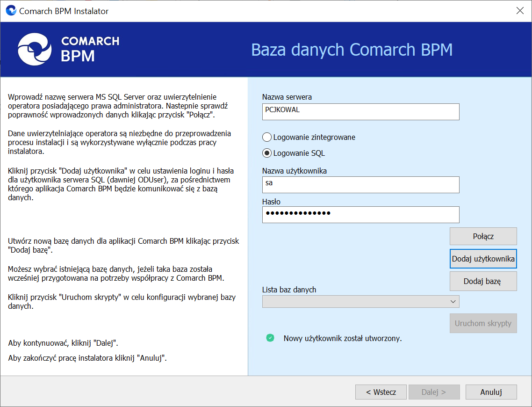Screen dimensions: 532x407
Task: Click the Dodaj użytkownika button
Action: 483,259
